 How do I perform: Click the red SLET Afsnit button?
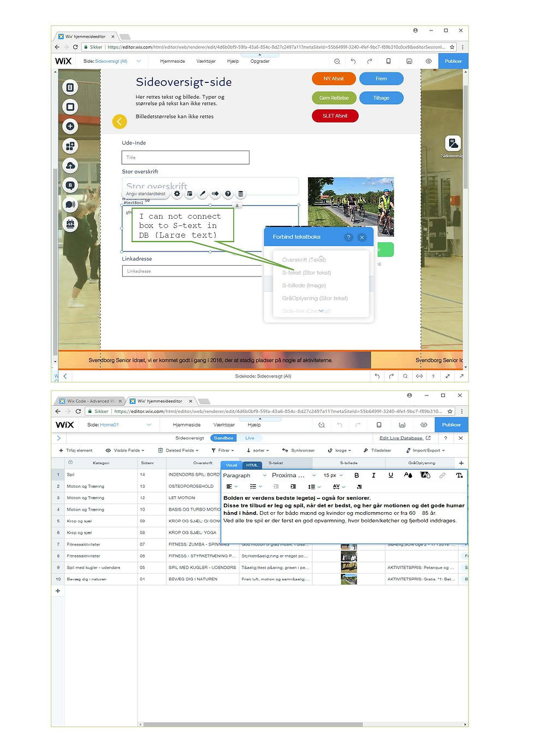[x=335, y=116]
